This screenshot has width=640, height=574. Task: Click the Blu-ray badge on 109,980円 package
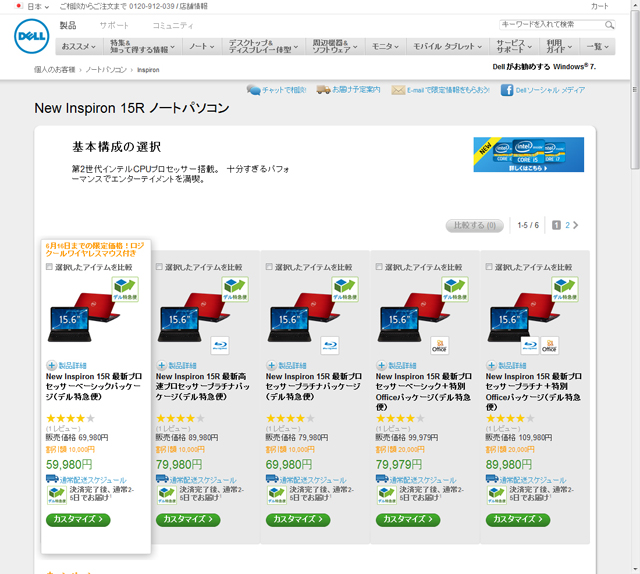[530, 345]
